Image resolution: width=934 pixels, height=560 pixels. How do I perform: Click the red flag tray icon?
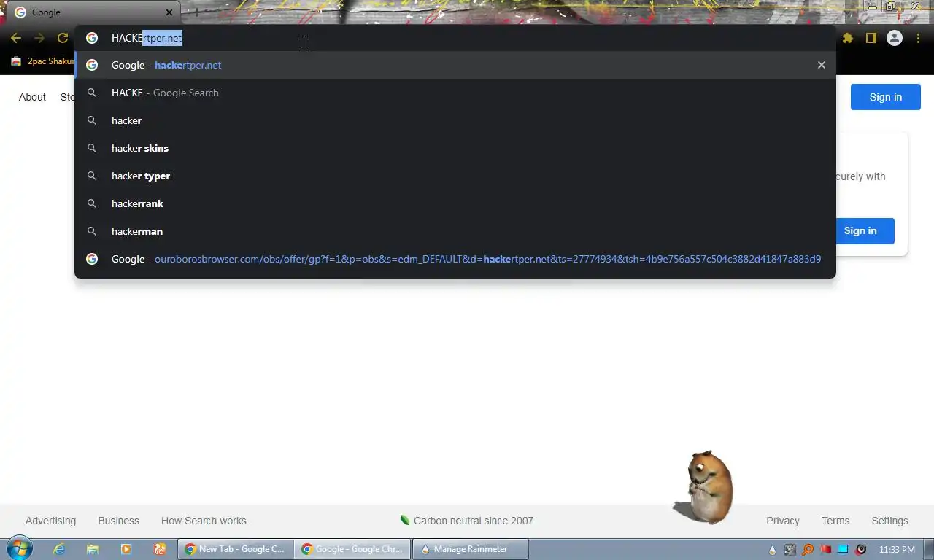tap(825, 550)
